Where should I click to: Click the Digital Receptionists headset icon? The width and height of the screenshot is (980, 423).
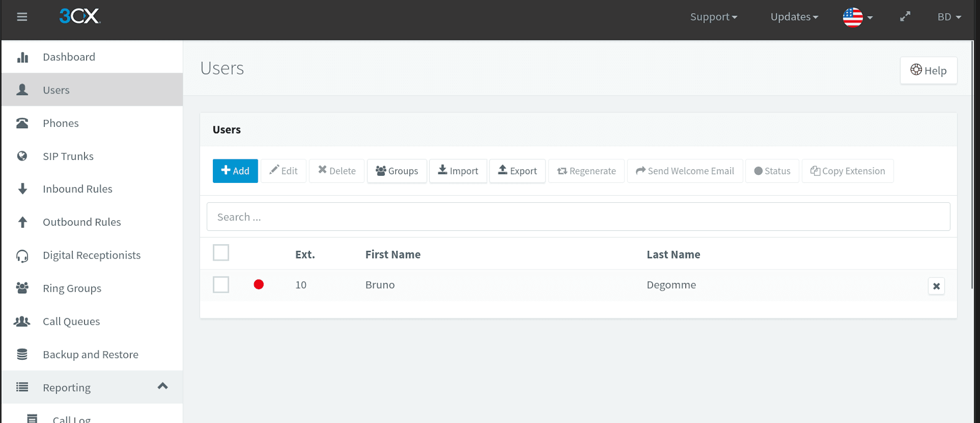tap(22, 255)
